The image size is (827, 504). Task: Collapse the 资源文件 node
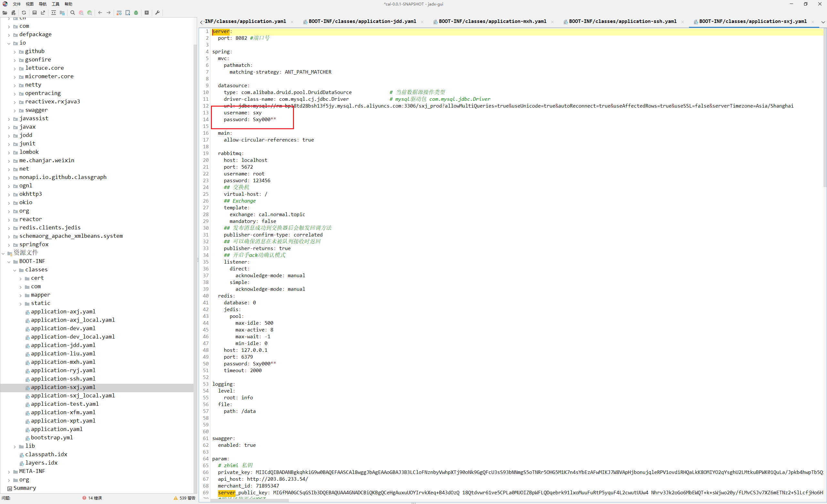pyautogui.click(x=3, y=253)
